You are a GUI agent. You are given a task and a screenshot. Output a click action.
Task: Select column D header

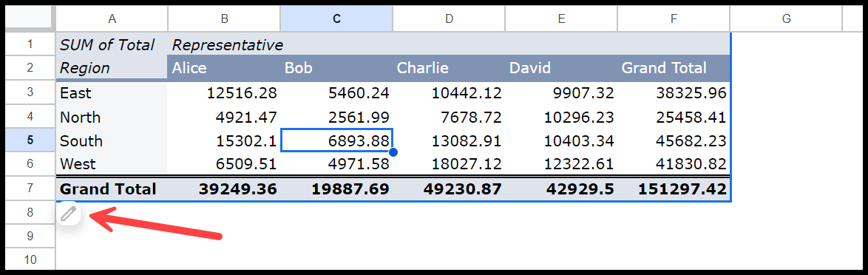click(x=449, y=19)
